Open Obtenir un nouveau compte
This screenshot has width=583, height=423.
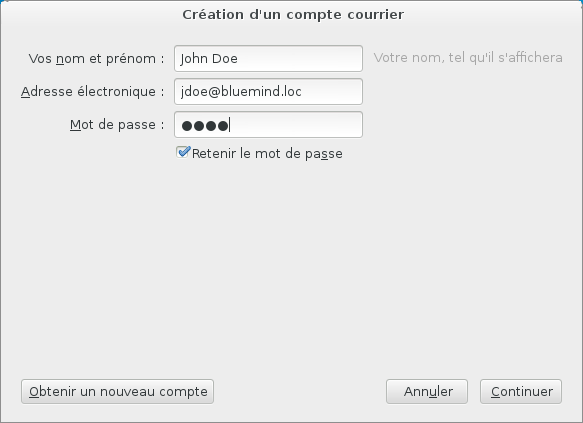pos(117,391)
